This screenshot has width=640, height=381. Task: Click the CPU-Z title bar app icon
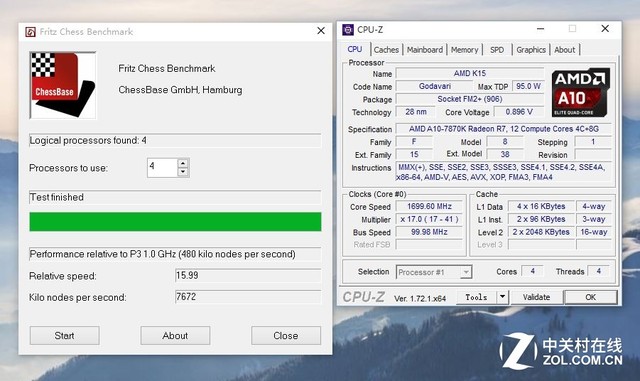click(x=348, y=29)
